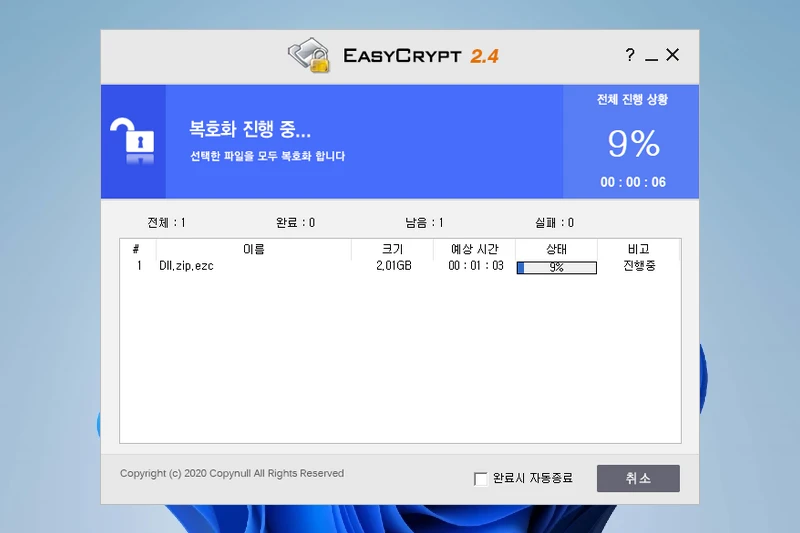Screen dimensions: 800x533
Task: Click the 00 : 00 : 06 elapsed timer
Action: click(x=633, y=182)
